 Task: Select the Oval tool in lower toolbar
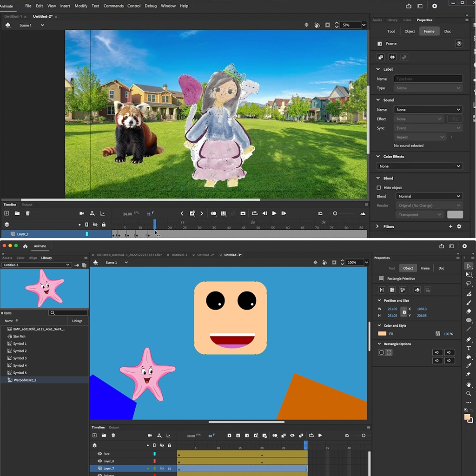[469, 320]
